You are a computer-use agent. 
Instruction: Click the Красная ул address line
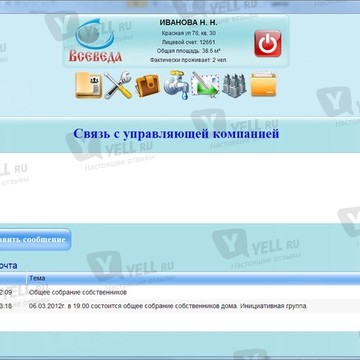tap(188, 33)
